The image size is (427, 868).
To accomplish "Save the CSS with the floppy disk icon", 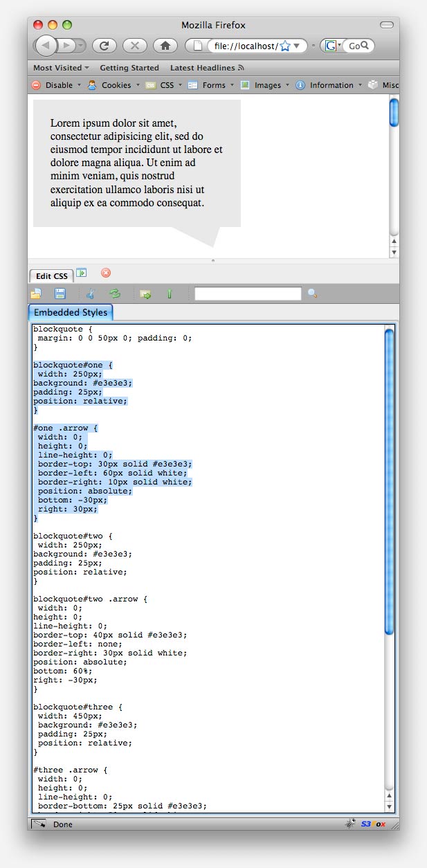I will (x=60, y=294).
